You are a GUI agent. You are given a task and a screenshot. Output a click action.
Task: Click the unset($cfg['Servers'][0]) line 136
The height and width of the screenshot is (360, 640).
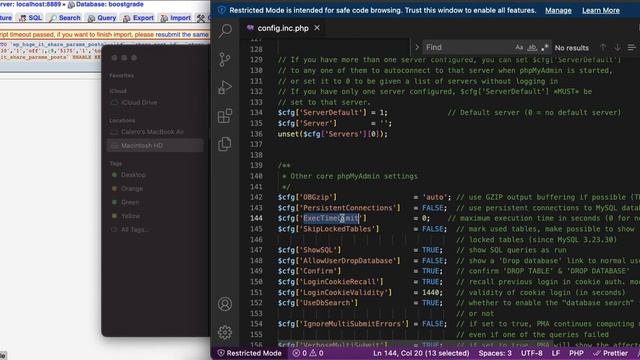click(x=333, y=134)
